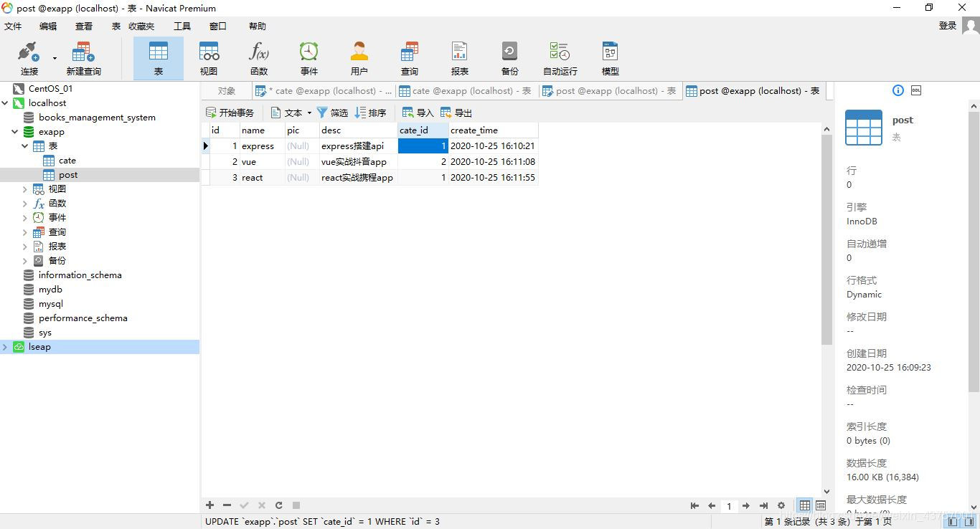The image size is (980, 529).
Task: Select the Table (表) toolbar icon
Action: [159, 59]
